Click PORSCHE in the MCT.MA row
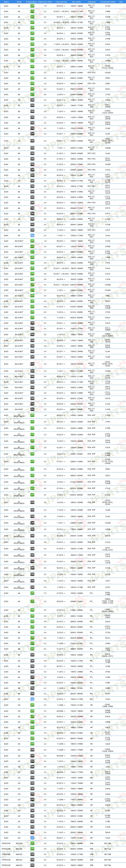Screen dimensions: 126x868 6,843
